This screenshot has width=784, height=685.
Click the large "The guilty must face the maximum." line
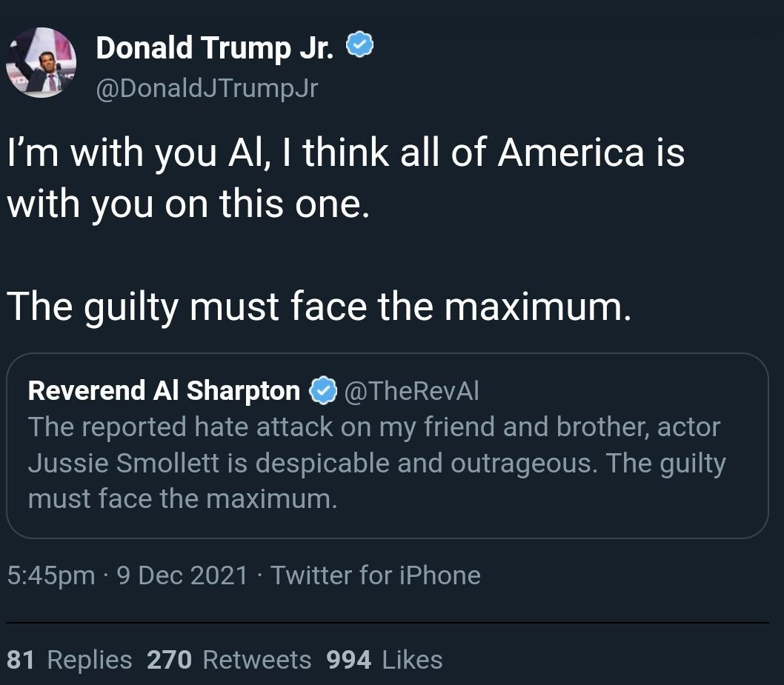point(319,305)
